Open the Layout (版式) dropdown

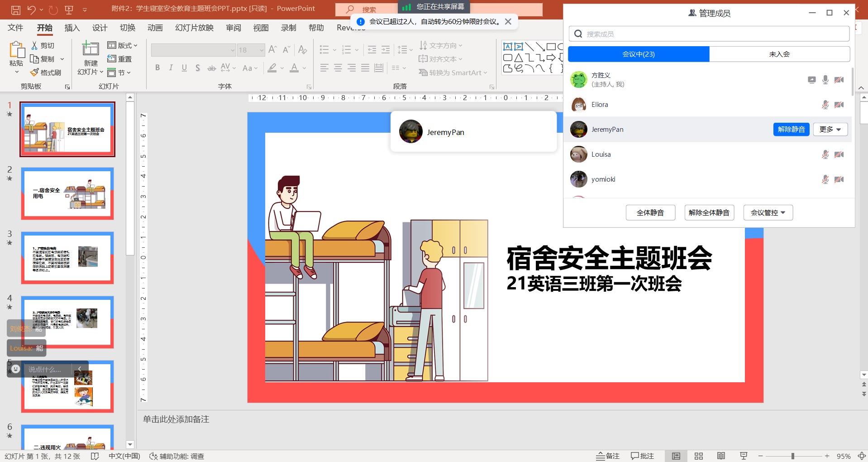click(x=122, y=45)
